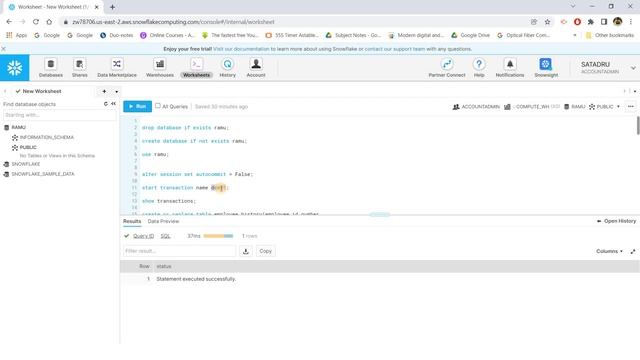Click 'show transactions;' line in editor
The width and height of the screenshot is (640, 360).
[169, 201]
